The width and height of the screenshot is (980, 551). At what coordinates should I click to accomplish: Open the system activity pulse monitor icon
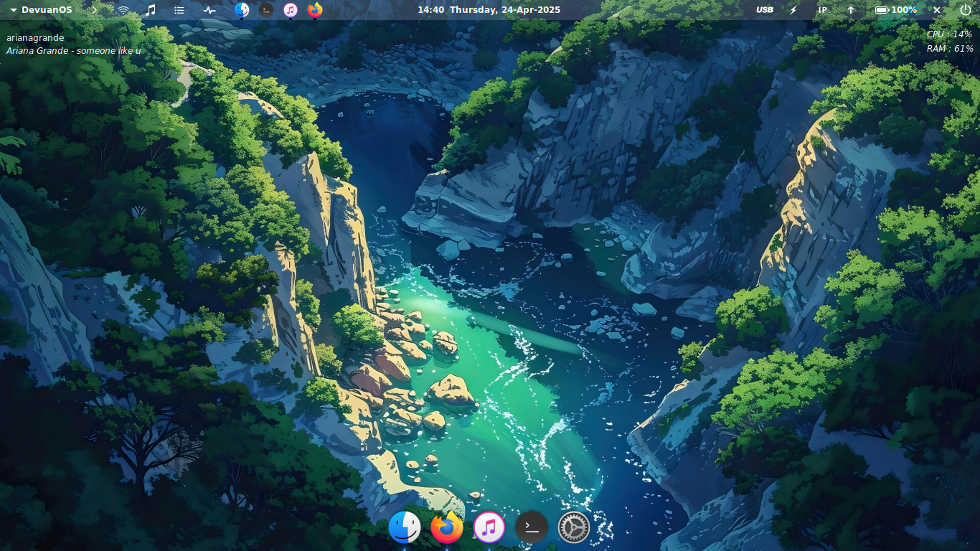pos(209,10)
